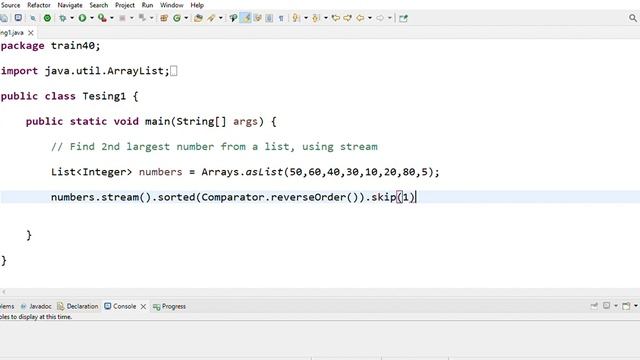Open the Navigate menu

coord(70,5)
